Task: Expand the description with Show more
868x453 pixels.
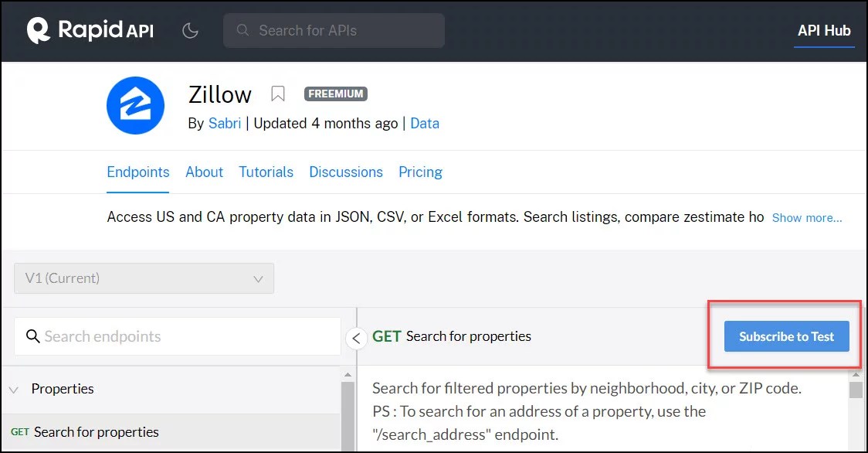Action: [x=806, y=218]
